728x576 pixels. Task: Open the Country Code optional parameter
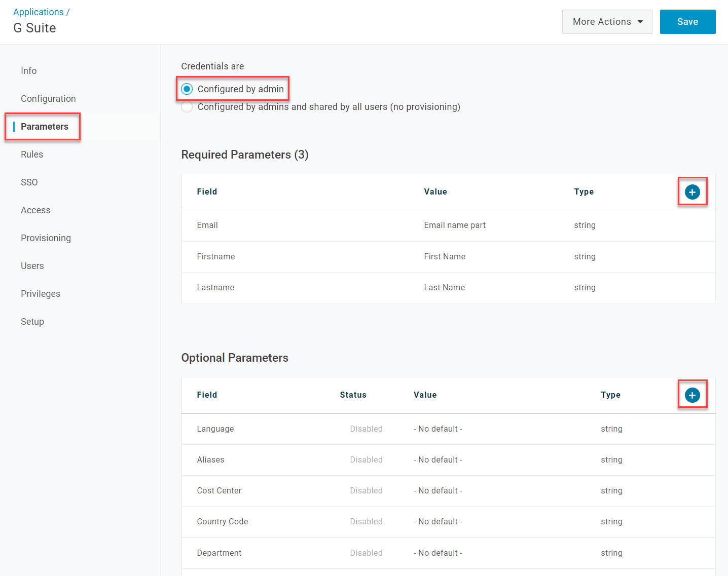(448, 522)
